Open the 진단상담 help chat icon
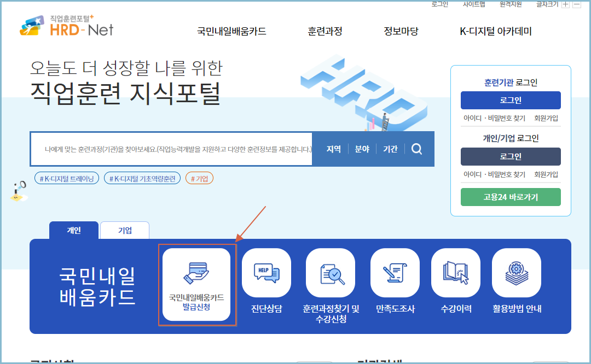Viewport: 591px width, 364px height. tap(266, 272)
